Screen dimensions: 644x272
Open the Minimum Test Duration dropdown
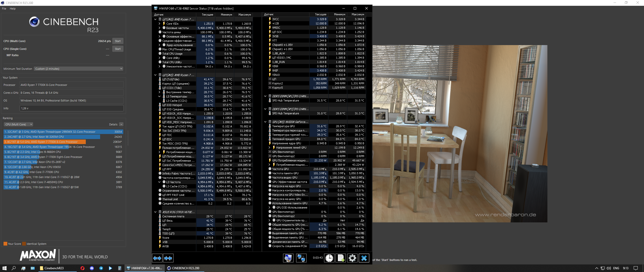tap(78, 69)
